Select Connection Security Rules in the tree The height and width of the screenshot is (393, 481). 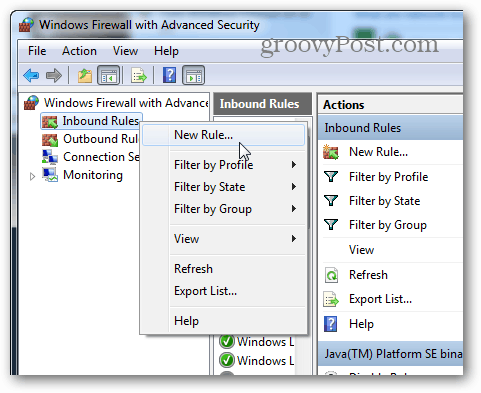coord(101,157)
